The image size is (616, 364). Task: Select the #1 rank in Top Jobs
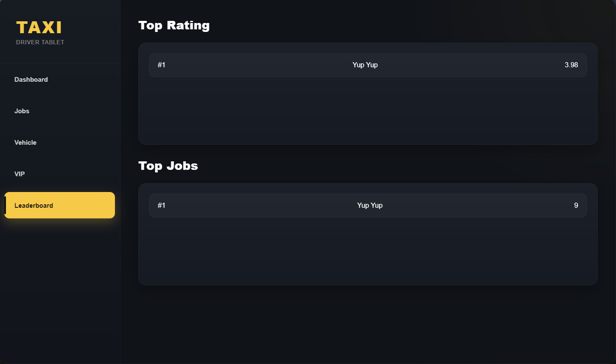tap(161, 206)
